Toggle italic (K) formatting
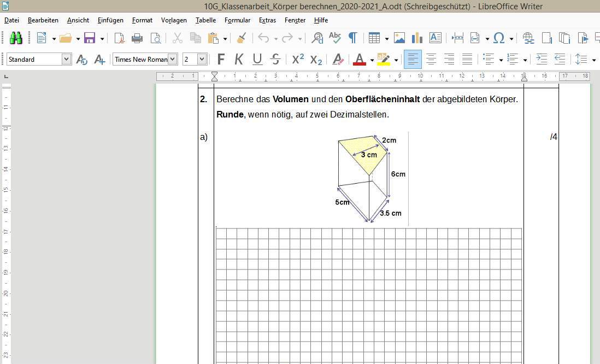 pos(239,60)
